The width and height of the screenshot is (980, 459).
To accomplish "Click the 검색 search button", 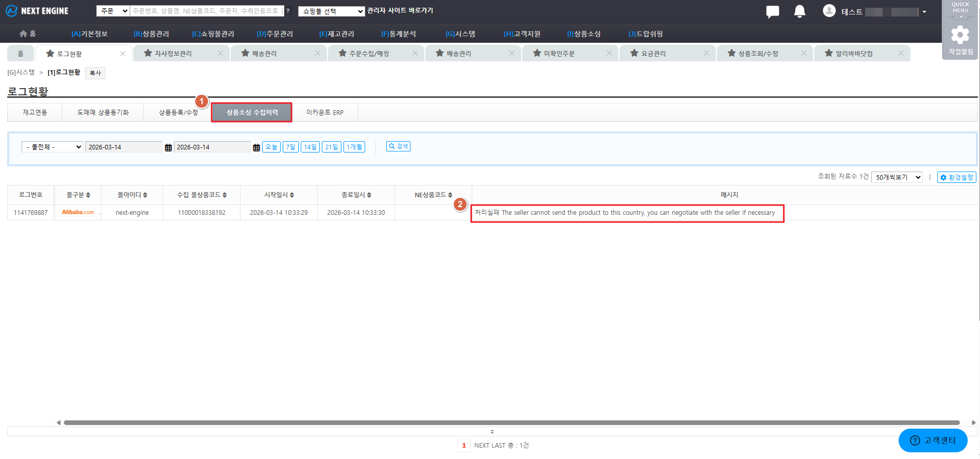I will (x=398, y=147).
